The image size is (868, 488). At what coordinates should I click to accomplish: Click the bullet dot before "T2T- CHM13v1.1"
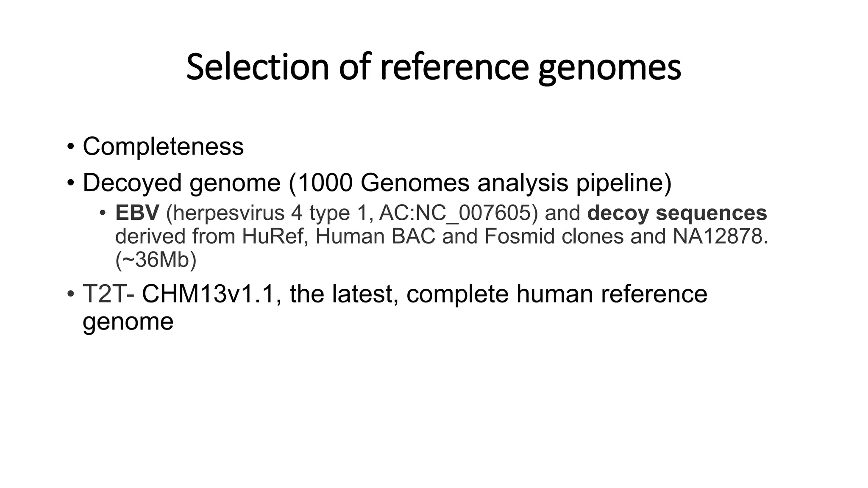click(70, 294)
